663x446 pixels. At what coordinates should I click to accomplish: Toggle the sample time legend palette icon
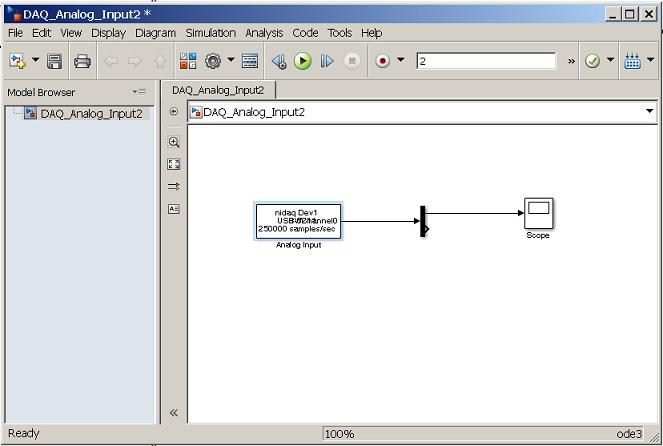coord(174,186)
